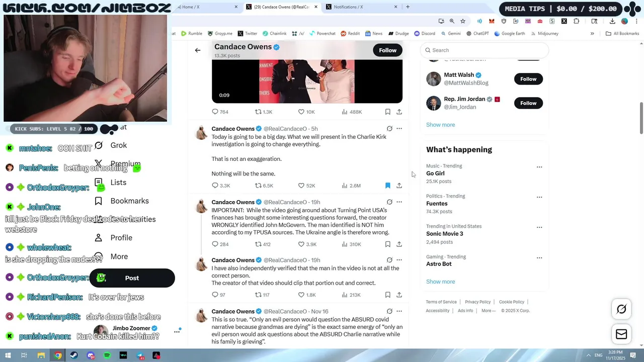Viewport: 644px width, 362px height.
Task: Click the back arrow beside Candace Owens
Action: (x=198, y=50)
